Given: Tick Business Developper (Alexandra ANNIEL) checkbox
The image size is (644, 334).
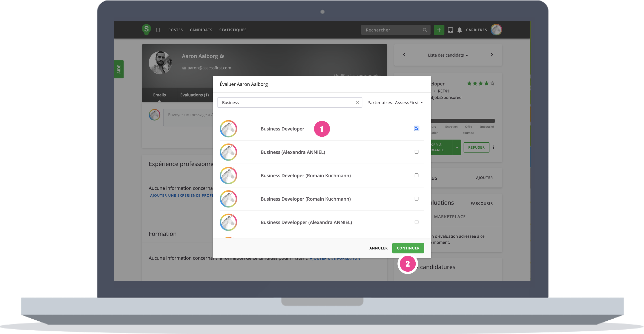Looking at the screenshot, I should [x=416, y=222].
